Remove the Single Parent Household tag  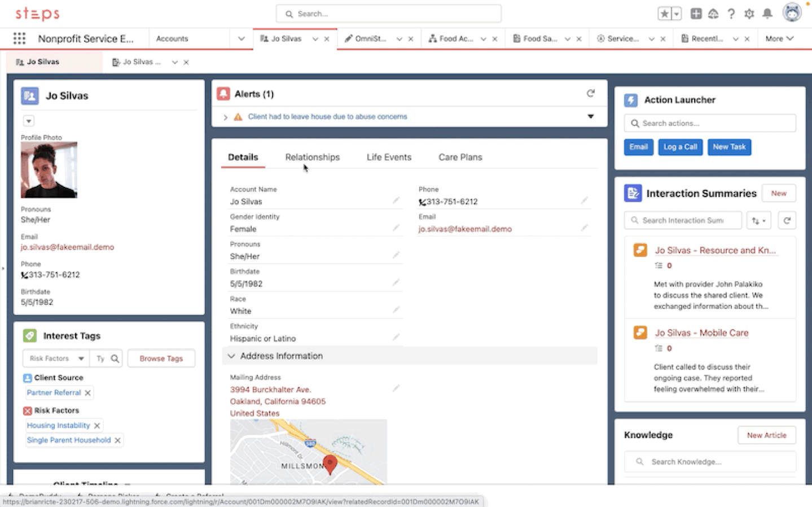pyautogui.click(x=117, y=440)
